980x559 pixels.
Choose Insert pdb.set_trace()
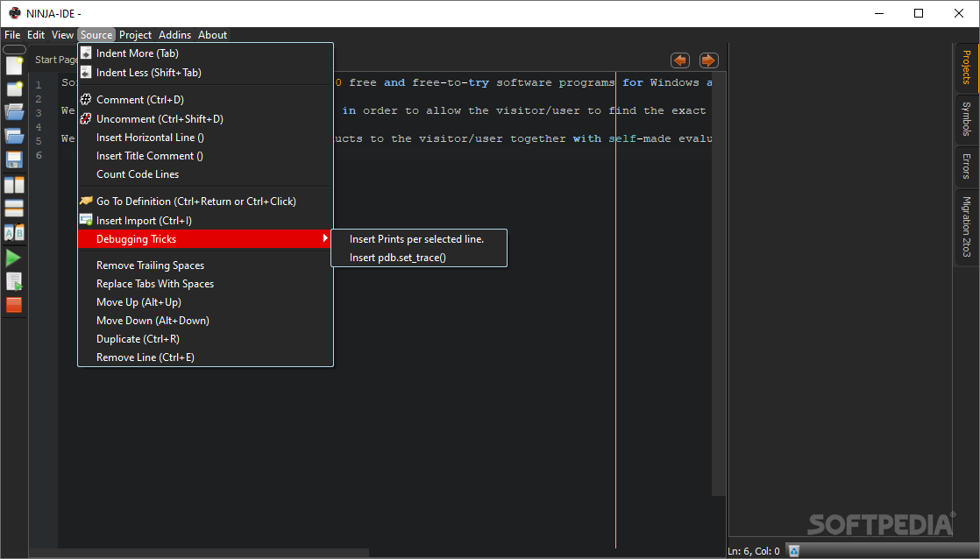click(x=419, y=258)
